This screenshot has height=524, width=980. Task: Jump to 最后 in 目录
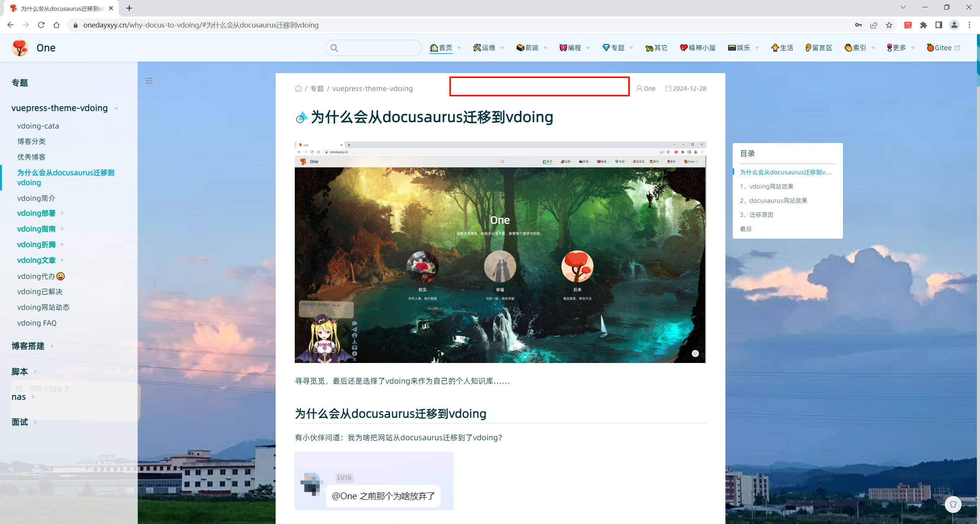[746, 229]
